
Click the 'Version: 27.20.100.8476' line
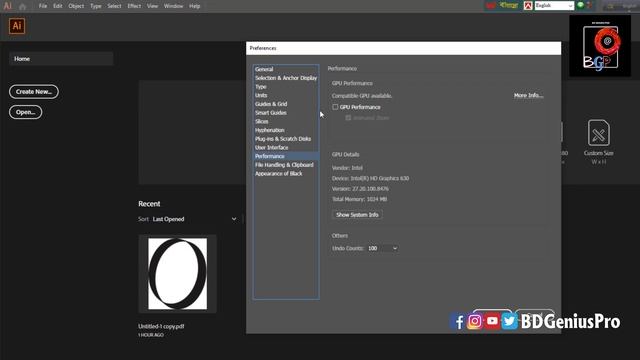[x=360, y=189]
